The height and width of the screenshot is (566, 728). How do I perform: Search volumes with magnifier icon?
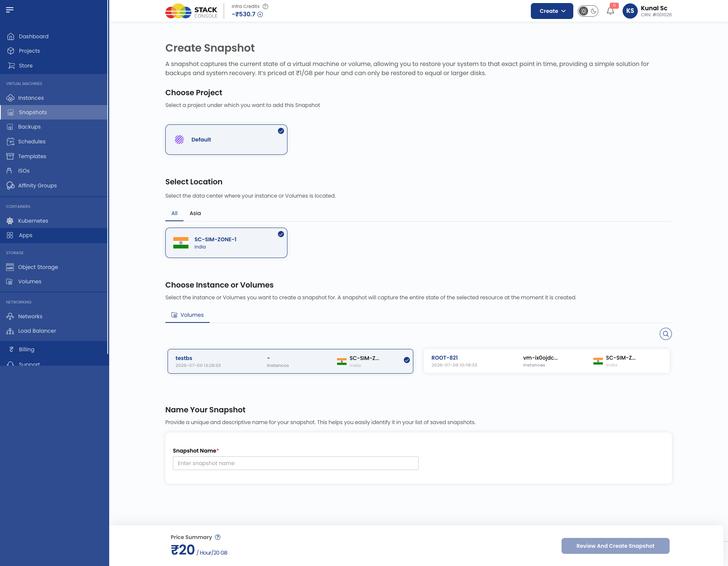coord(666,334)
